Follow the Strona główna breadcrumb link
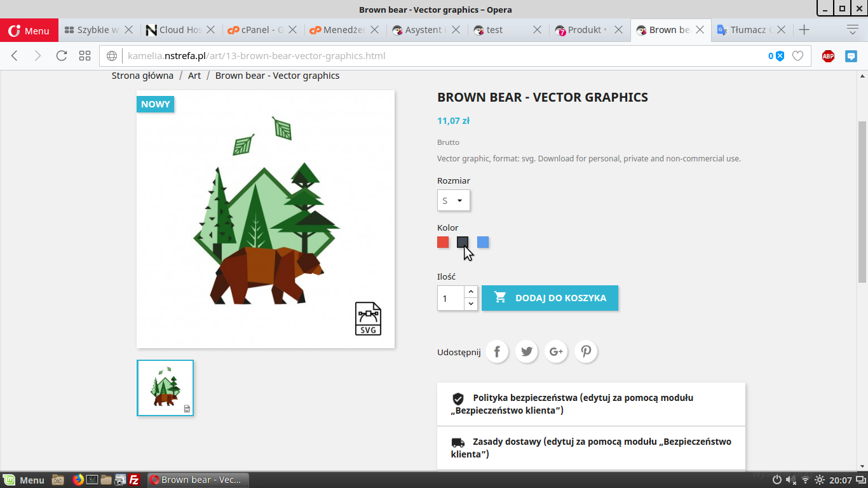 point(142,76)
